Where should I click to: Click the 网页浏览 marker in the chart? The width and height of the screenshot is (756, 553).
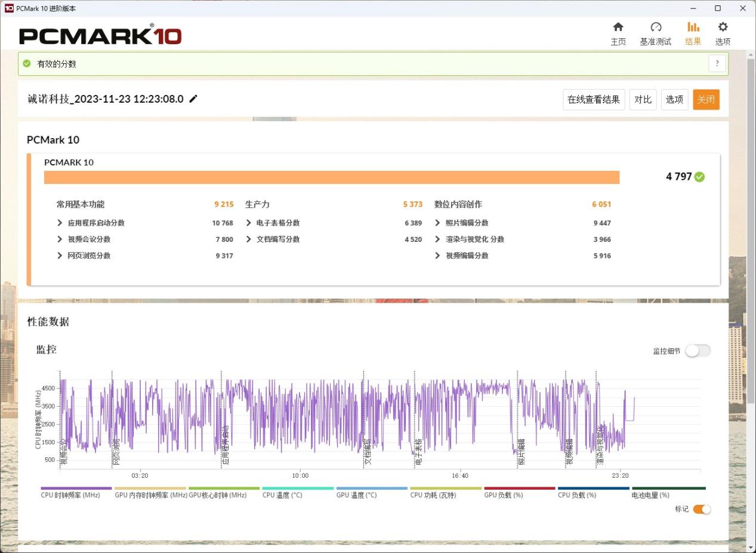click(116, 452)
